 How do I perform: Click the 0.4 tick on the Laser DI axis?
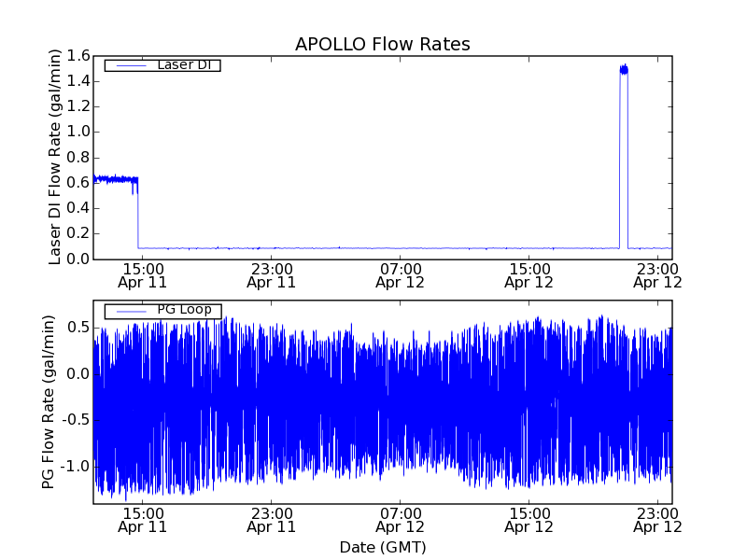point(78,208)
